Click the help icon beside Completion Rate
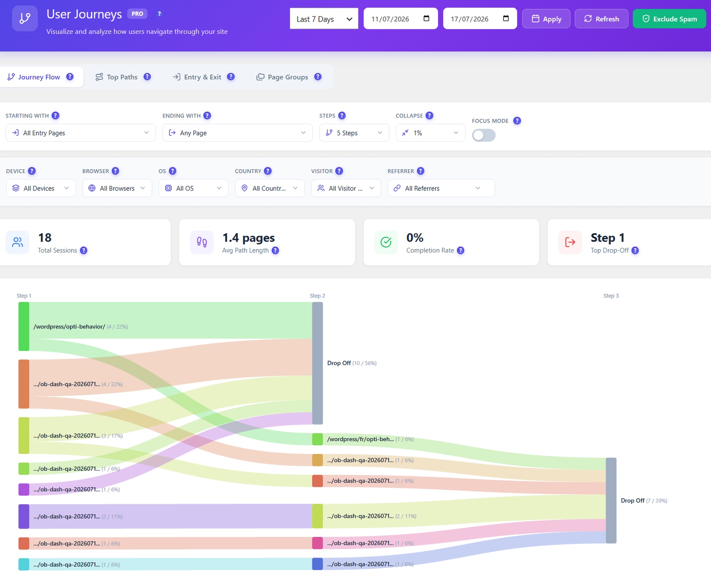The width and height of the screenshot is (711, 588). pos(461,250)
